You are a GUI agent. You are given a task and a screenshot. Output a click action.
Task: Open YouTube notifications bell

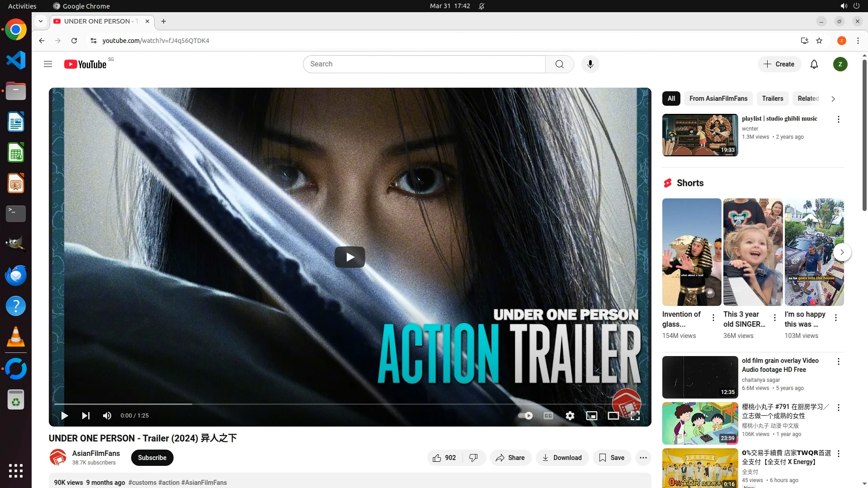pos(814,64)
